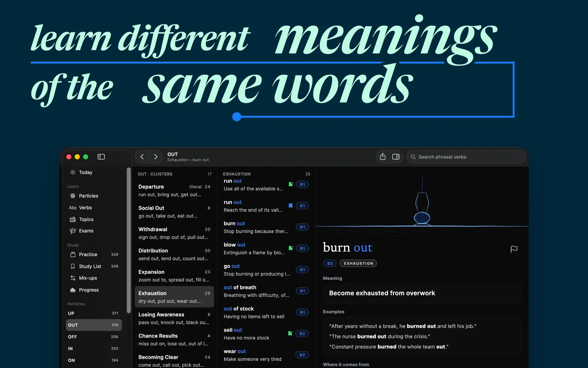Screen dimensions: 588x368
Task: Click the Topics books icon
Action: (x=73, y=219)
